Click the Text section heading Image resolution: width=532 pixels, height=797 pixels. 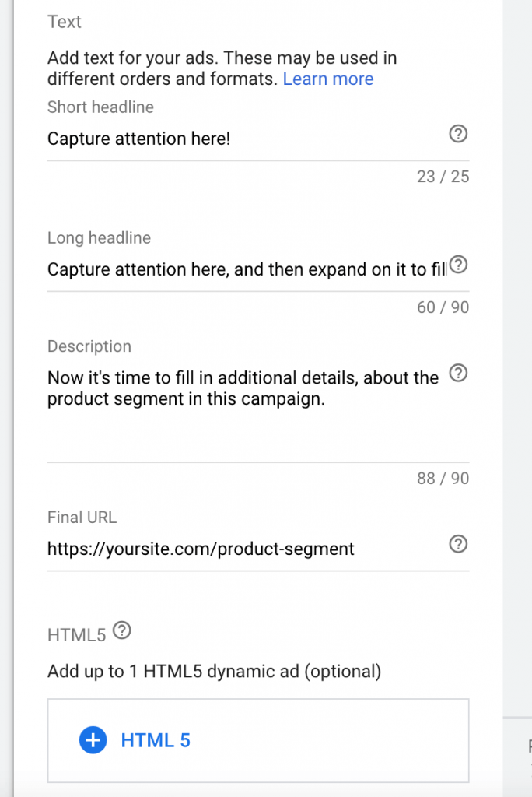(x=64, y=22)
